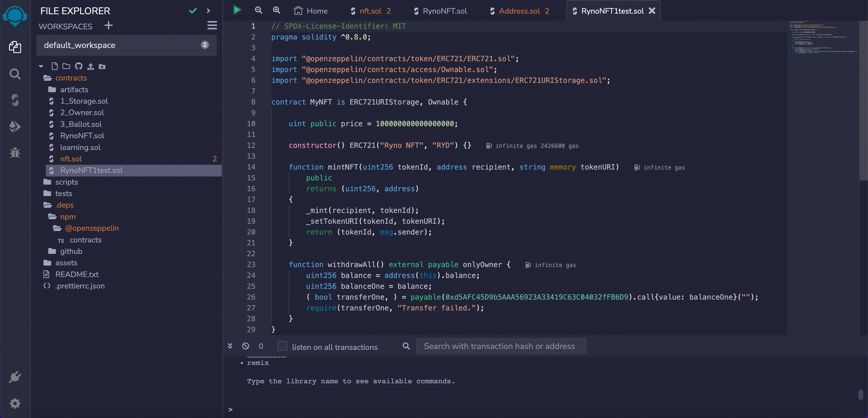This screenshot has height=418, width=868.
Task: Clear the terminal console icon
Action: point(246,346)
